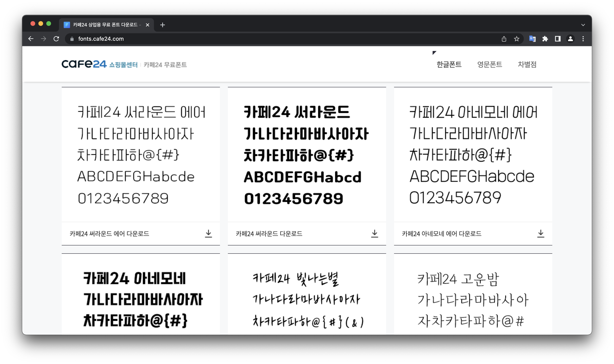Toggle the browser side panel
614x364 pixels.
coord(558,39)
